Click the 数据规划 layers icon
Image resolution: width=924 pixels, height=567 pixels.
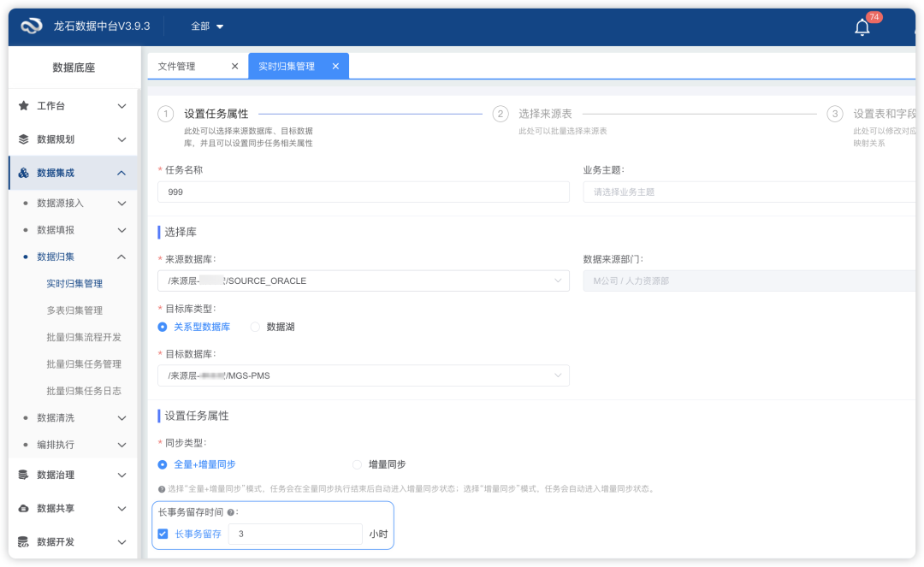(x=24, y=139)
